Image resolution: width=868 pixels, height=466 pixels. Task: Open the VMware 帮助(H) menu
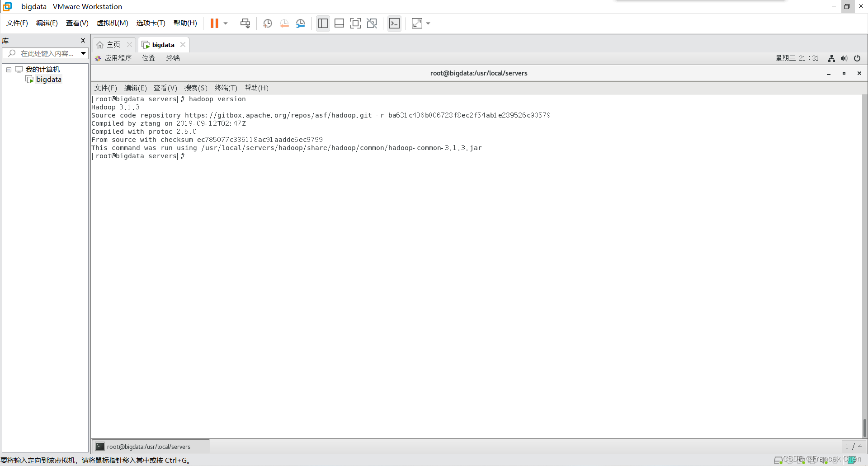185,23
